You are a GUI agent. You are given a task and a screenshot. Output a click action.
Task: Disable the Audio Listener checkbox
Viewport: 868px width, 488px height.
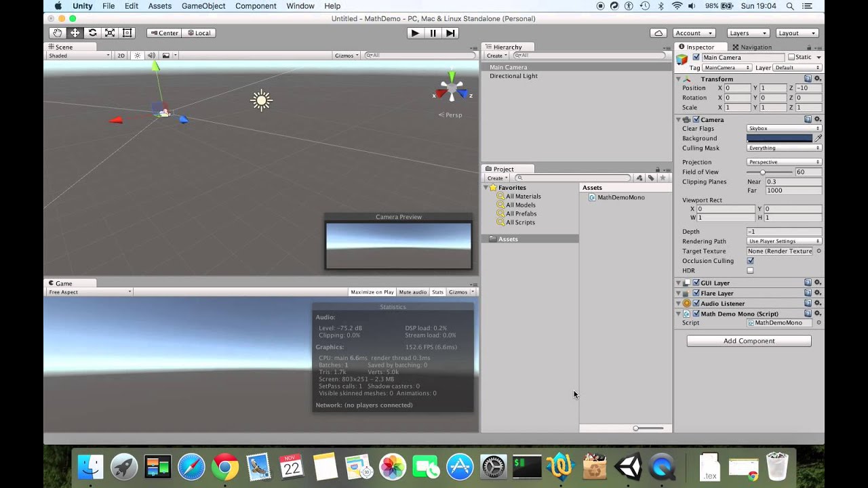(696, 303)
